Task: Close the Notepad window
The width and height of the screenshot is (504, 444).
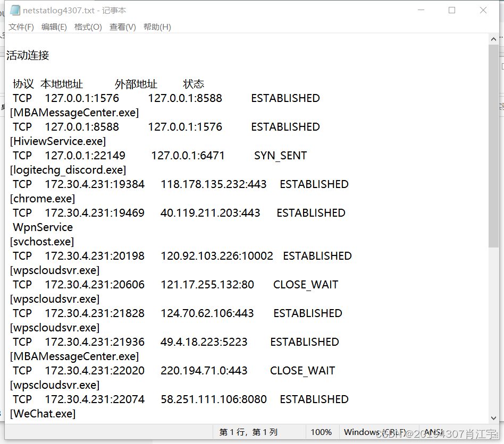Action: click(483, 10)
